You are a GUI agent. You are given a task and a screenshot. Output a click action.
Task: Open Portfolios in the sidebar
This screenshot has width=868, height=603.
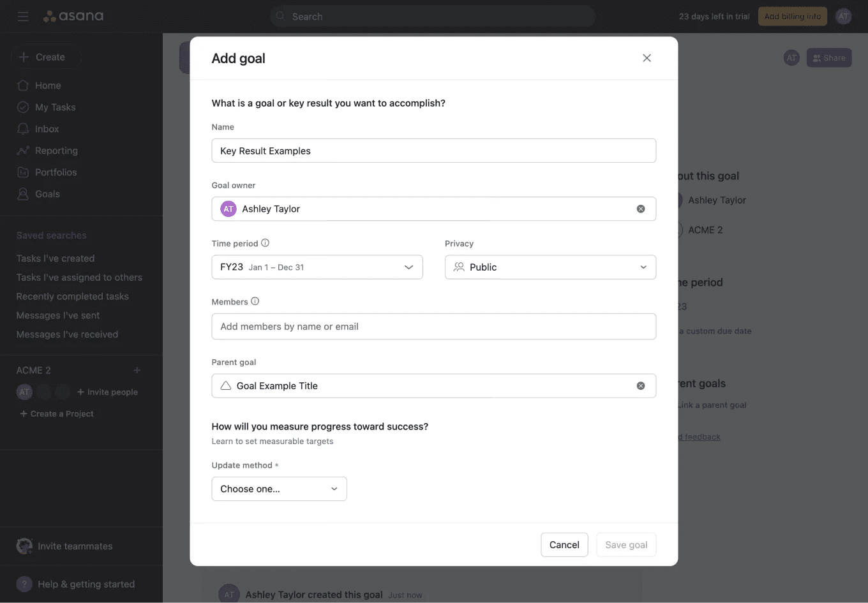[x=55, y=172]
